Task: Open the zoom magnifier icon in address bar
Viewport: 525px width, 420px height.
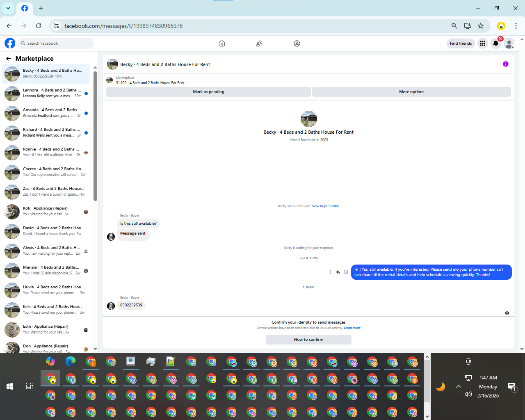Action: (454, 26)
